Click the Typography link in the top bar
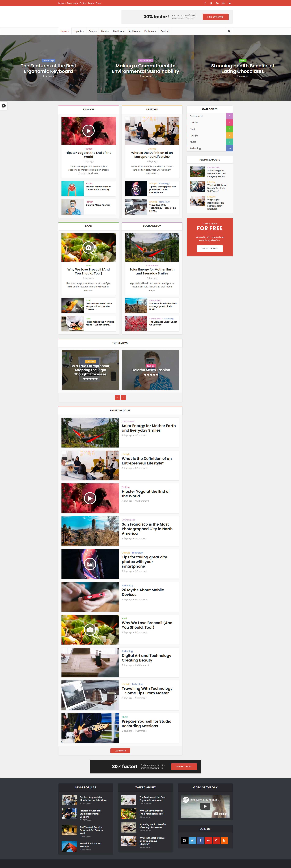The width and height of the screenshot is (291, 868). tap(72, 3)
